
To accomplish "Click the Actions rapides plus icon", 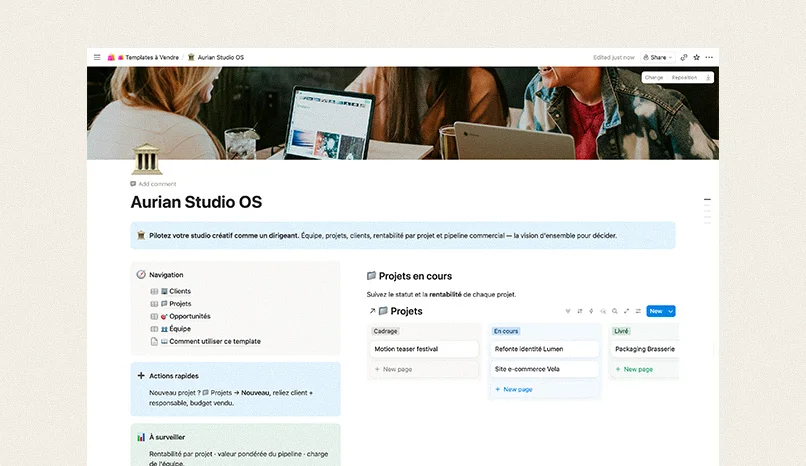I will click(x=141, y=376).
